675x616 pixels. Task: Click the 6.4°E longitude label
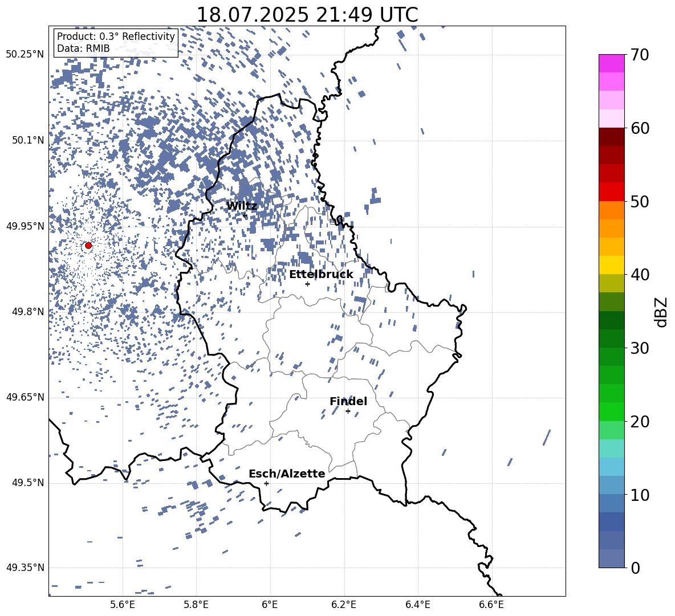click(417, 605)
